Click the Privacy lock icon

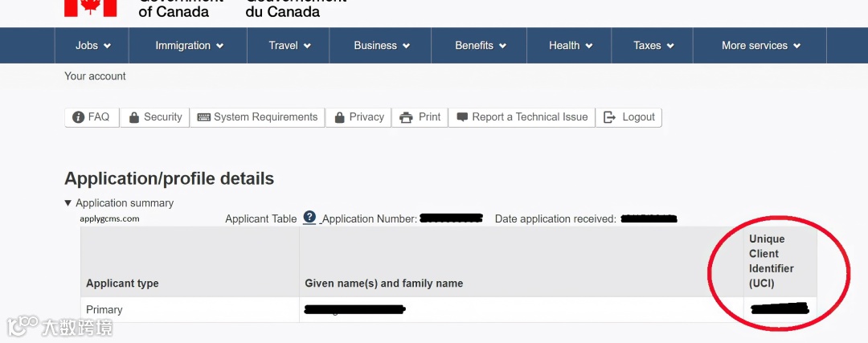pyautogui.click(x=340, y=117)
